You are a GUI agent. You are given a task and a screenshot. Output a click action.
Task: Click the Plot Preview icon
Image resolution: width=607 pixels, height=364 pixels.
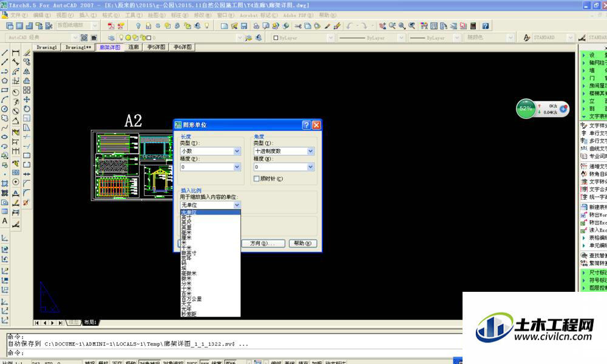[266, 26]
